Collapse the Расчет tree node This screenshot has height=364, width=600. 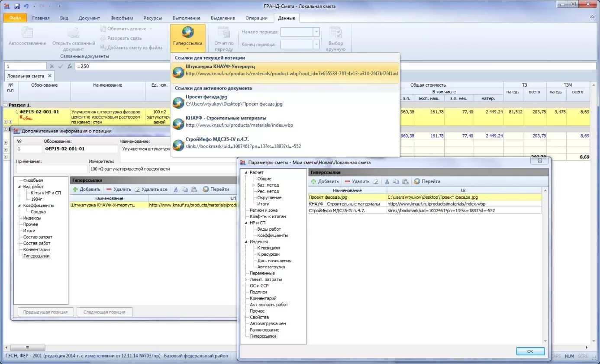[x=246, y=173]
